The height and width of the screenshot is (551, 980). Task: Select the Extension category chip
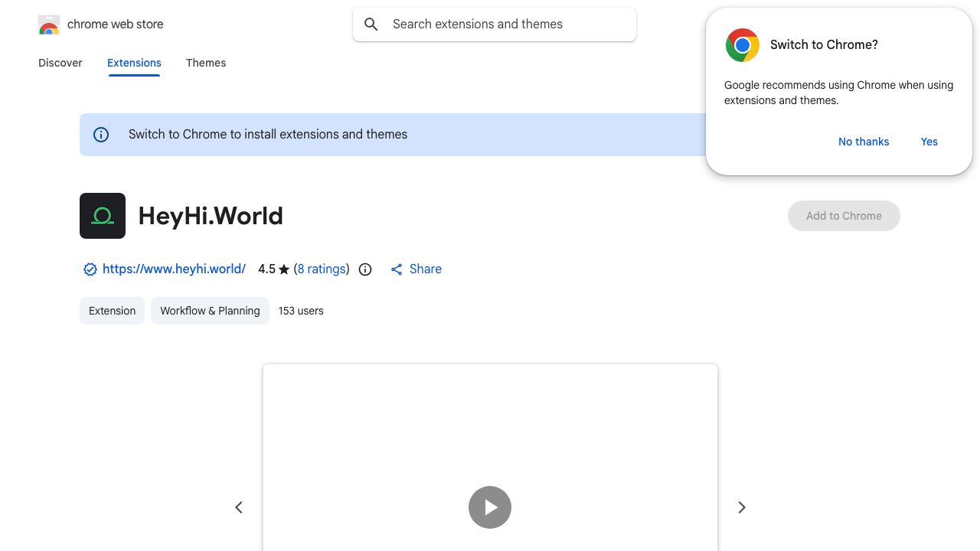tap(112, 311)
